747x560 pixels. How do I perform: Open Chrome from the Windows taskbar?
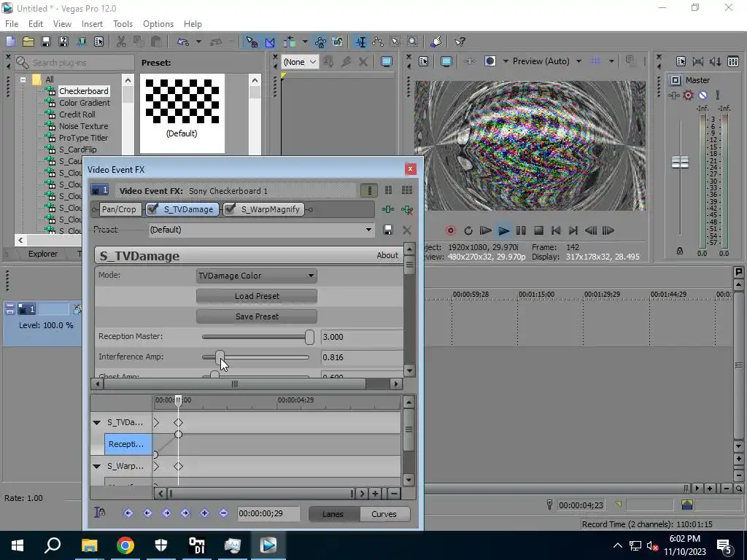(x=125, y=545)
